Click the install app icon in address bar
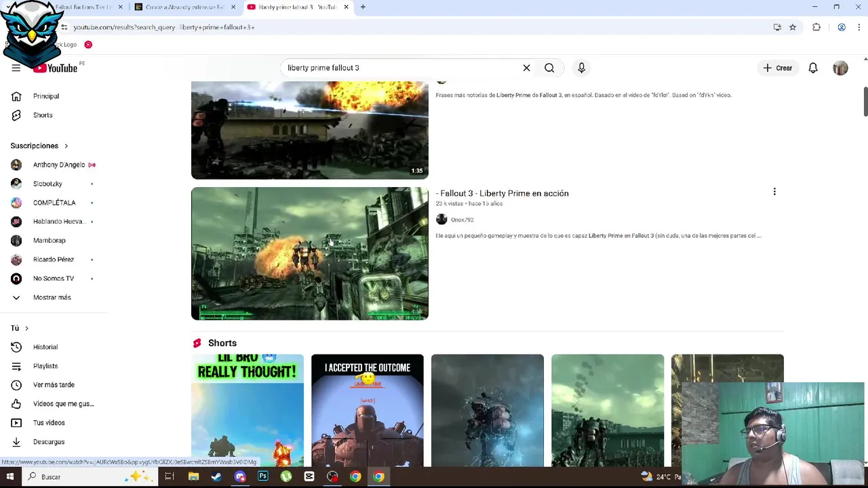Viewport: 868px width, 488px height. coord(777,27)
